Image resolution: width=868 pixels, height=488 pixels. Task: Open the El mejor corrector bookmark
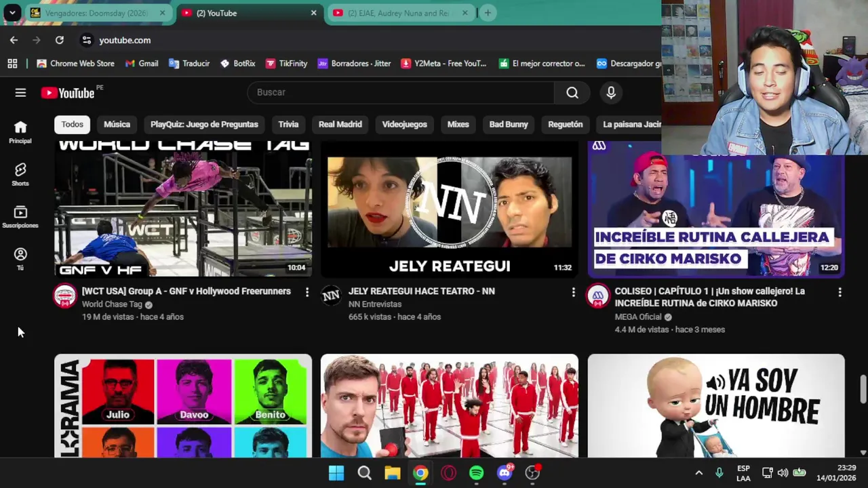pos(542,63)
